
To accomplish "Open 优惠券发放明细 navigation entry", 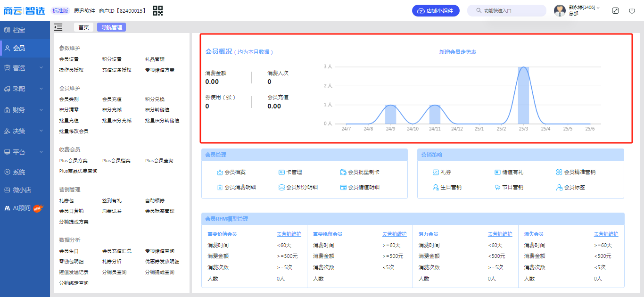I will (162, 262).
